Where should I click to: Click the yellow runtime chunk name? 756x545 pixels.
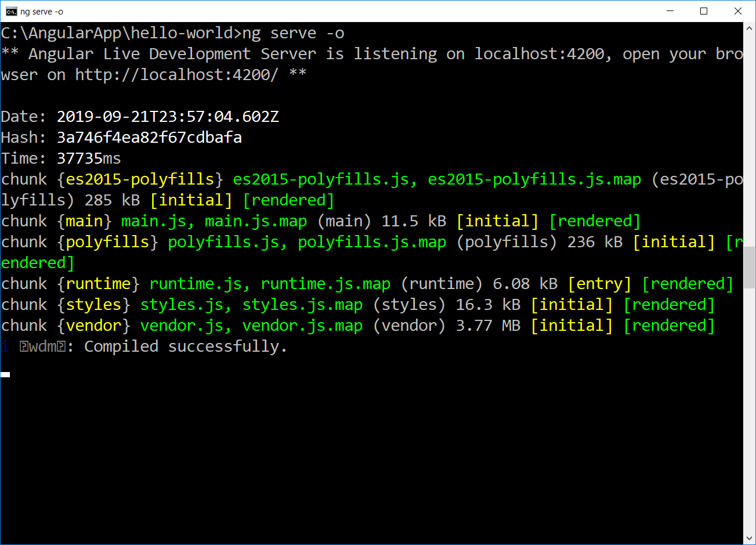click(98, 284)
